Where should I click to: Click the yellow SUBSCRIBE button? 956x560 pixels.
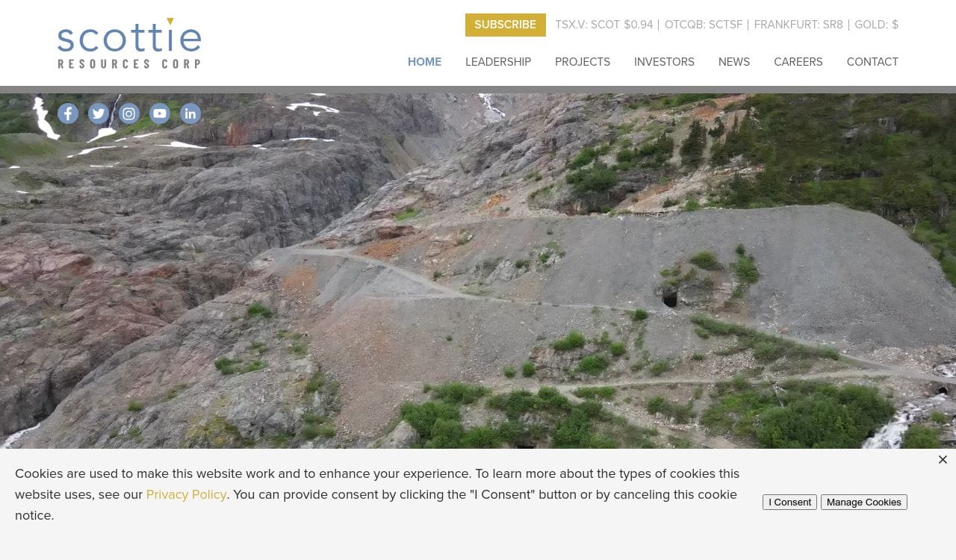(x=506, y=25)
